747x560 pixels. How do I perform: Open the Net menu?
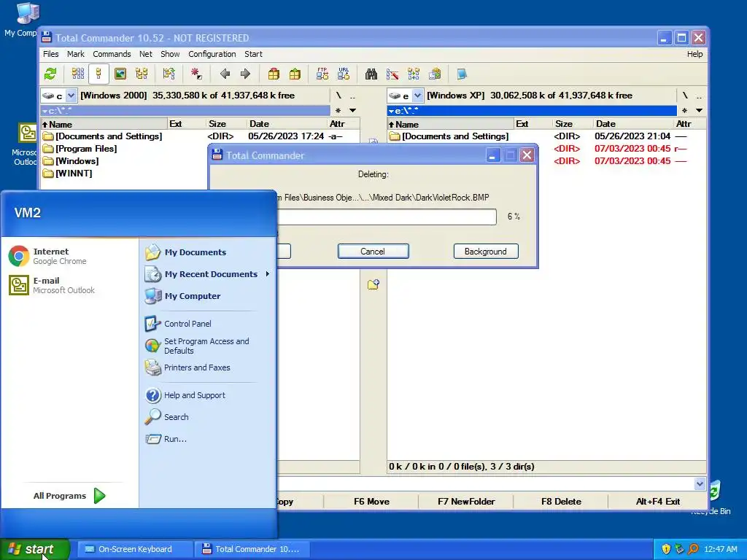click(x=146, y=54)
